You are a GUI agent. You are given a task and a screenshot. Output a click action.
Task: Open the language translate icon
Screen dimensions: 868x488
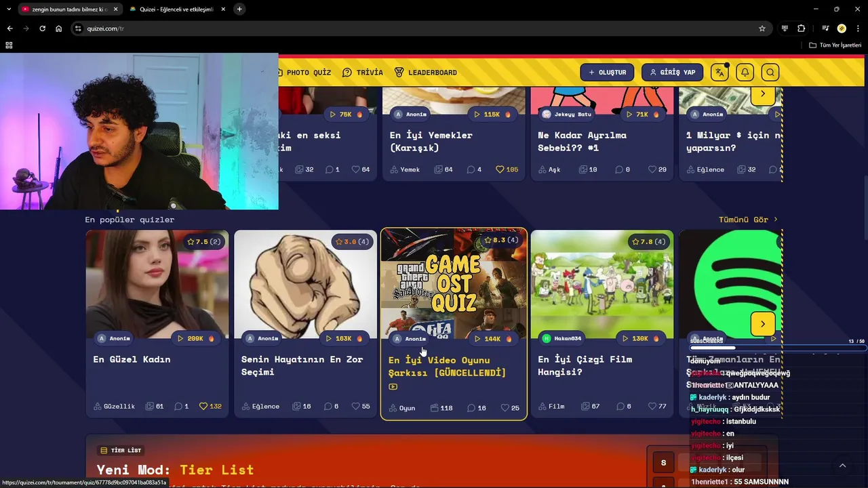719,73
